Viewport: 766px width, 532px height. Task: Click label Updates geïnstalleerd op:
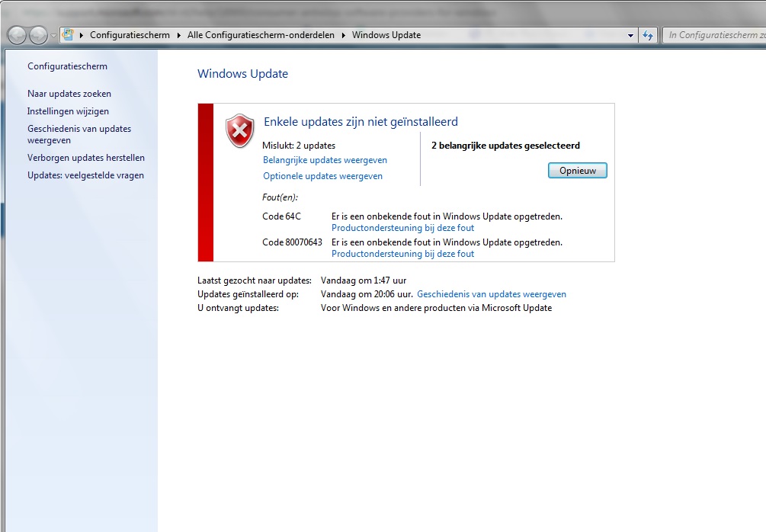[248, 294]
